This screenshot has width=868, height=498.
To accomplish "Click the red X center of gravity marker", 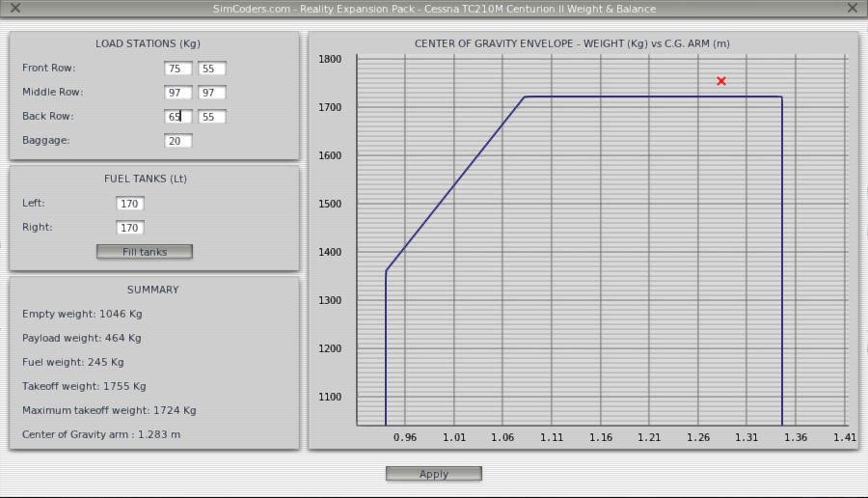I will coord(721,81).
